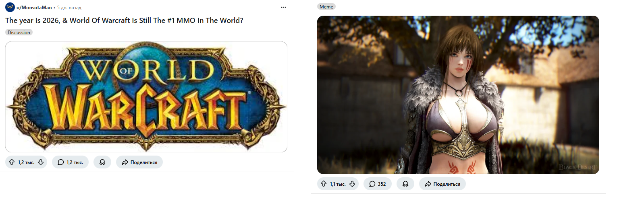Downvote the Meme post
This screenshot has height=197, width=644.
coord(352,184)
